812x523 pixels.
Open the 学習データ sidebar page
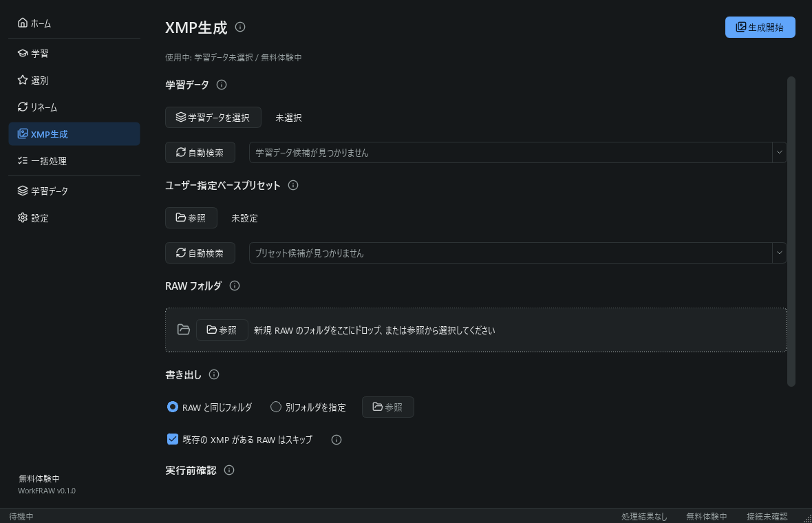(x=74, y=191)
